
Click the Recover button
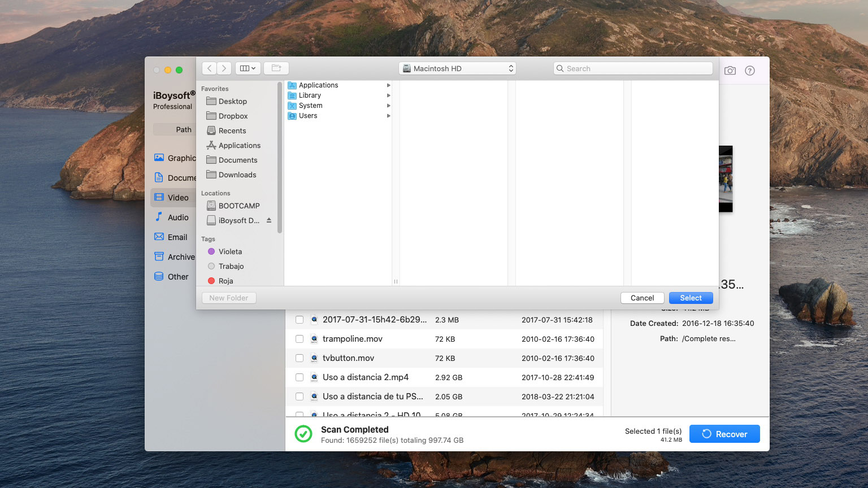[x=724, y=434]
